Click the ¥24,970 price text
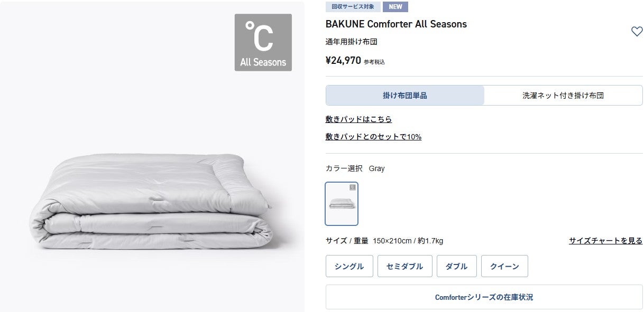644x312 pixels. click(x=343, y=60)
